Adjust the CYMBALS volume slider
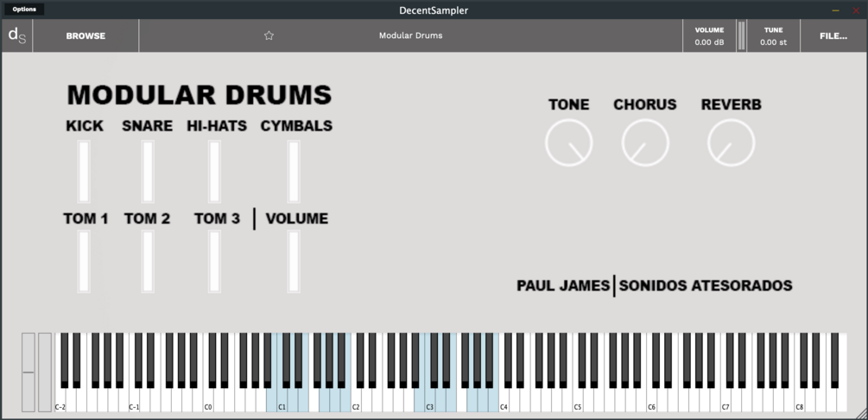 tap(294, 171)
